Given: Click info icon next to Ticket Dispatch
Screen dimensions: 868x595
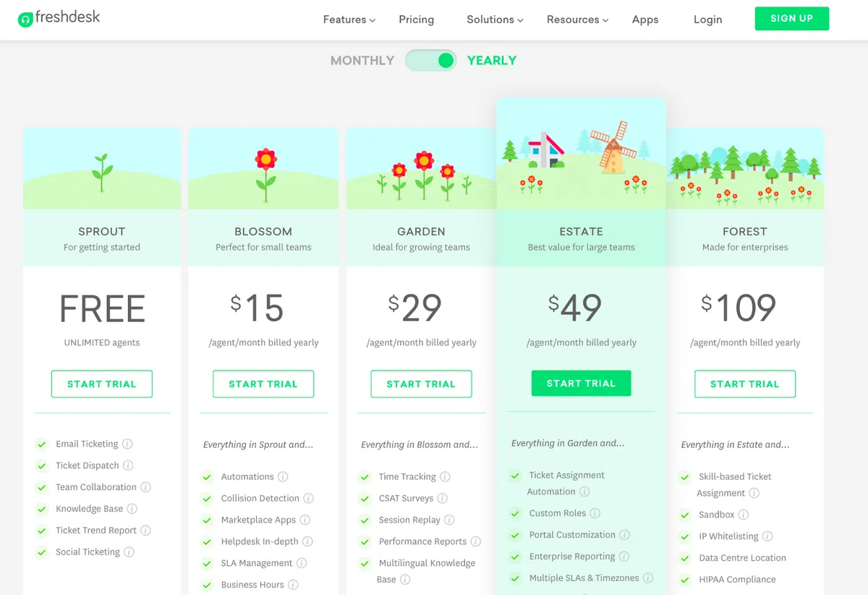Looking at the screenshot, I should (x=128, y=465).
